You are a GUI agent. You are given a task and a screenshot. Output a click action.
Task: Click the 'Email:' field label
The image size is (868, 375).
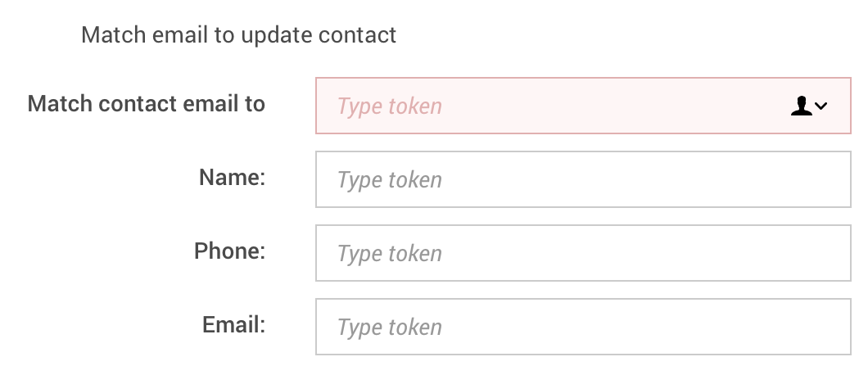pos(234,324)
